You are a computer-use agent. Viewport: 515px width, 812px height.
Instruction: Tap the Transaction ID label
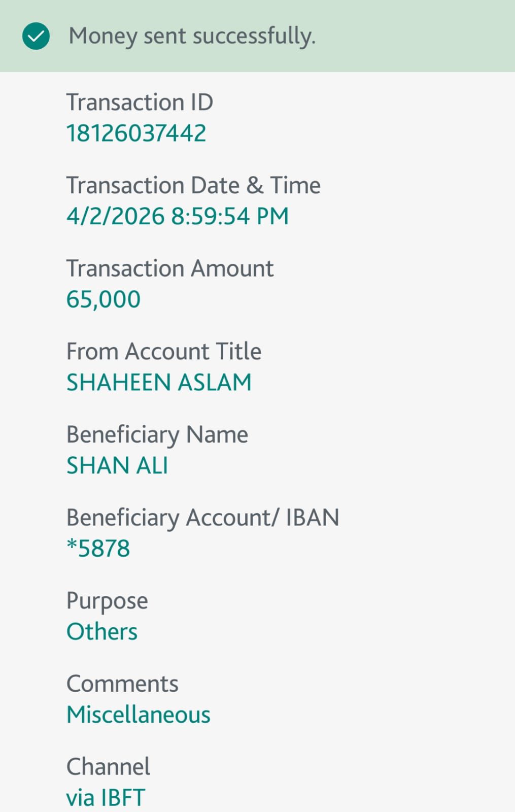140,102
